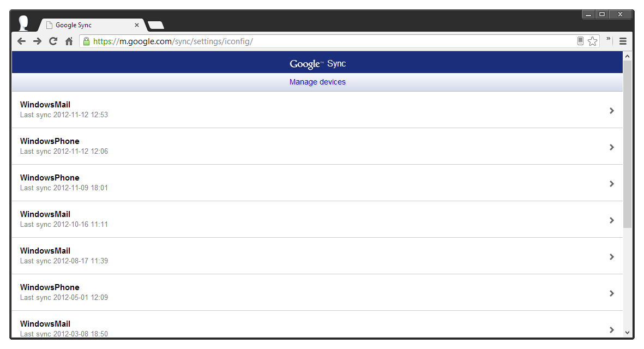
Task: Click the scrollbar down arrow
Action: 627,332
